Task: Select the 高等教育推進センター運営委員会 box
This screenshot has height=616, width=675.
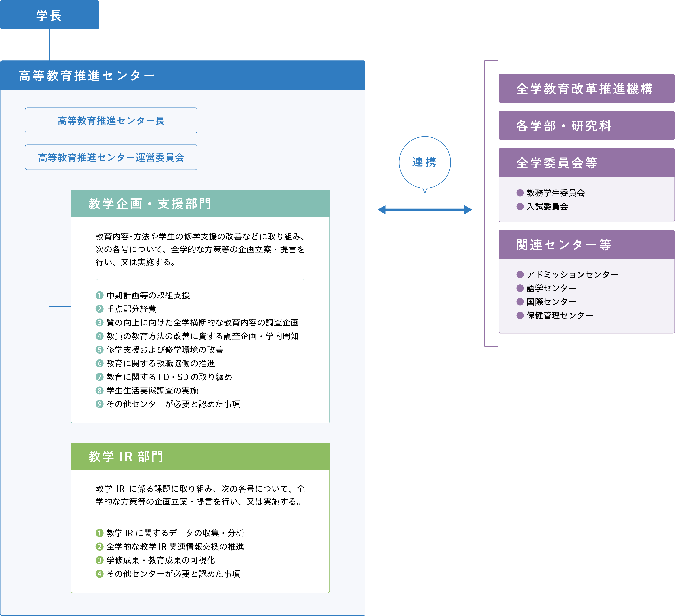Action: [111, 157]
